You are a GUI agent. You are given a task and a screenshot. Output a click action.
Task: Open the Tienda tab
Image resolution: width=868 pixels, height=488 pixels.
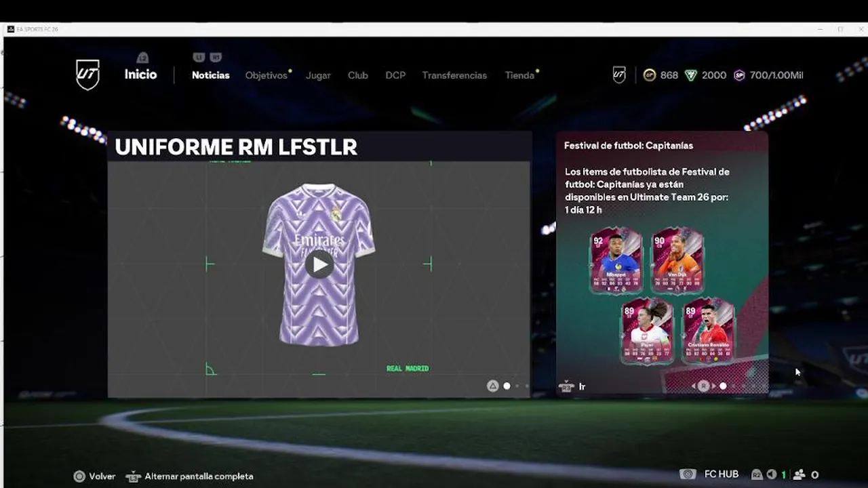pyautogui.click(x=519, y=75)
